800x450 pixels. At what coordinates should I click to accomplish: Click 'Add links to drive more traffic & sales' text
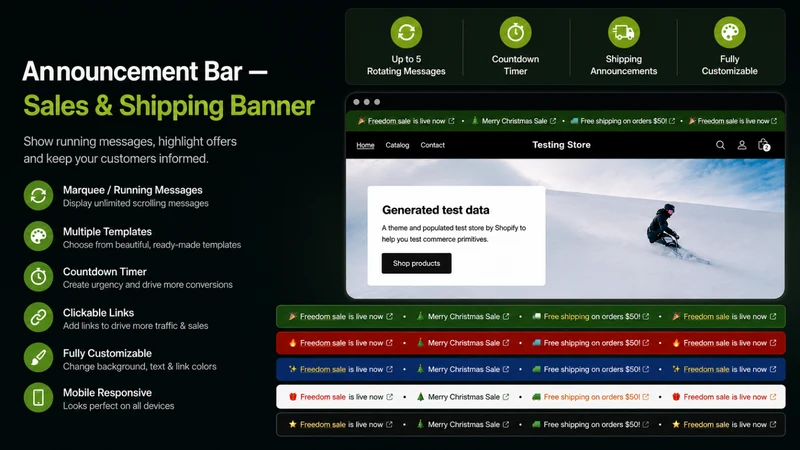(135, 326)
